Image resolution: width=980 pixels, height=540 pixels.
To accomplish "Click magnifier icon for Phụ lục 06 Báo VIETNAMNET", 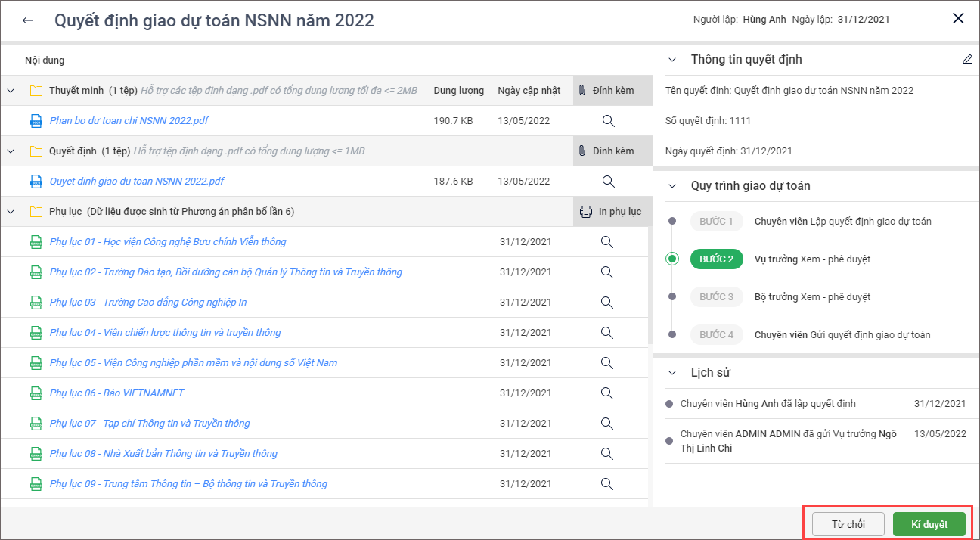I will [x=606, y=393].
